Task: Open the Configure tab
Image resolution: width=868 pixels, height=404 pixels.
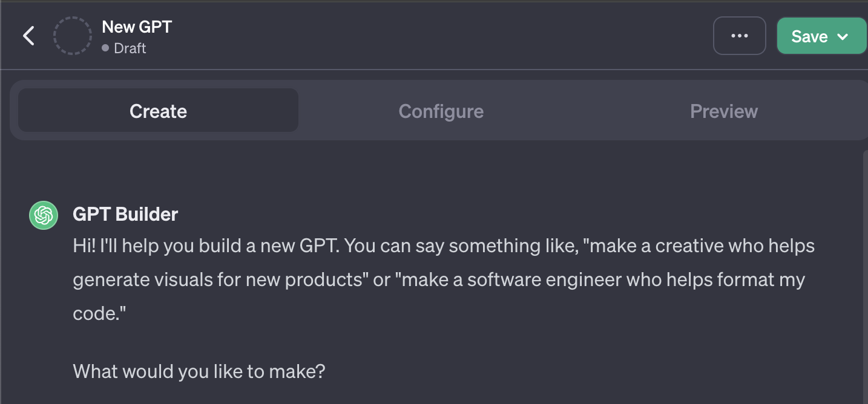Action: pos(441,111)
